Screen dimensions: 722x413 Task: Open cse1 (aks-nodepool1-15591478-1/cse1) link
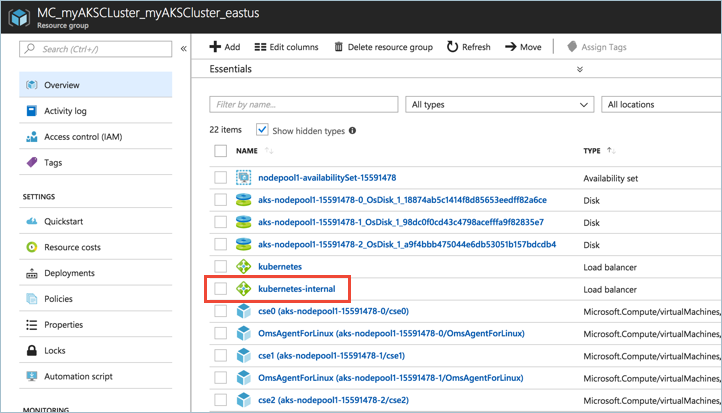click(331, 355)
